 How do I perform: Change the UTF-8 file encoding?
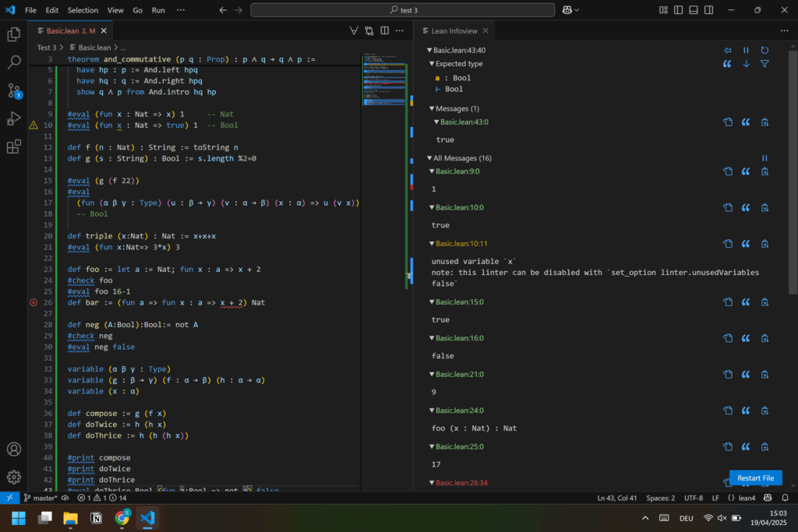point(693,498)
